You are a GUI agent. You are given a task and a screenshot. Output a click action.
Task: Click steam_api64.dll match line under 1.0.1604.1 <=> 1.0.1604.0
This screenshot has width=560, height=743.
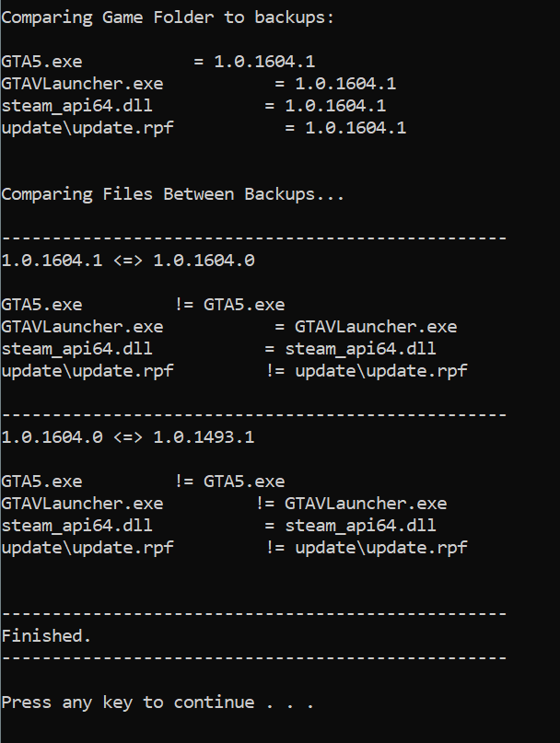pos(219,349)
